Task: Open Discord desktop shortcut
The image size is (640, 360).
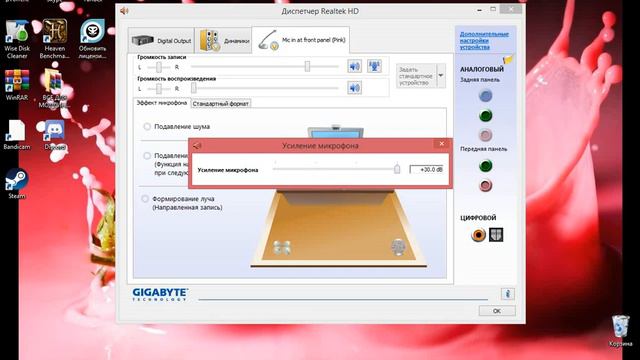Action: (55, 135)
